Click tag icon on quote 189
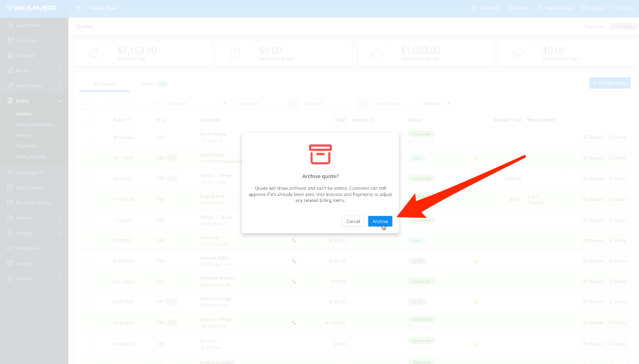 pos(170,158)
